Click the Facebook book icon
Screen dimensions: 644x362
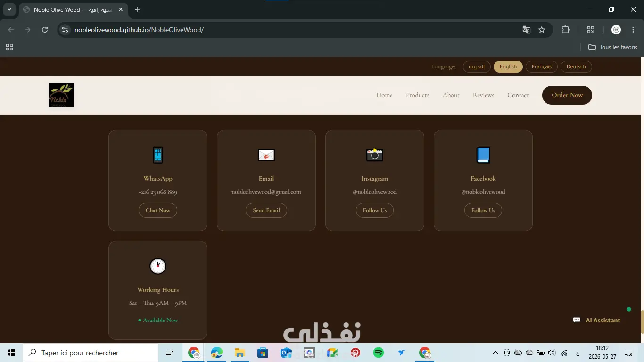pyautogui.click(x=483, y=155)
